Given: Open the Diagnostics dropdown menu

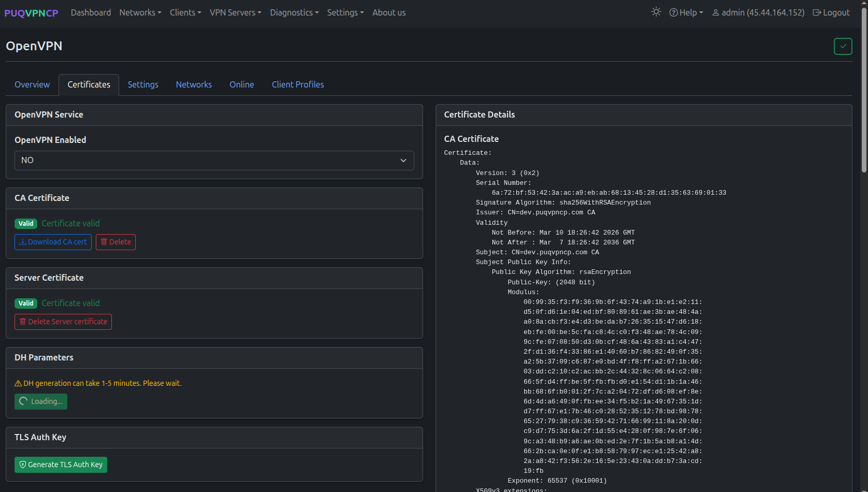Looking at the screenshot, I should tap(294, 12).
